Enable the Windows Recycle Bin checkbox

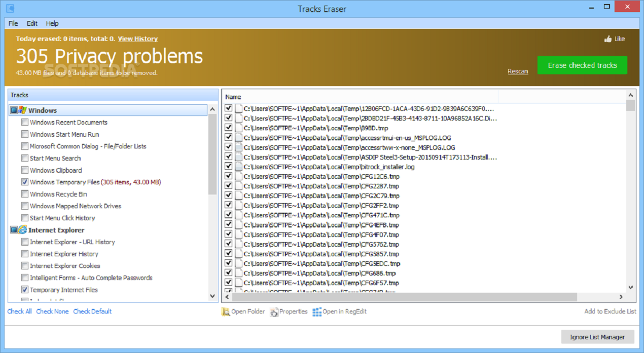pyautogui.click(x=24, y=194)
